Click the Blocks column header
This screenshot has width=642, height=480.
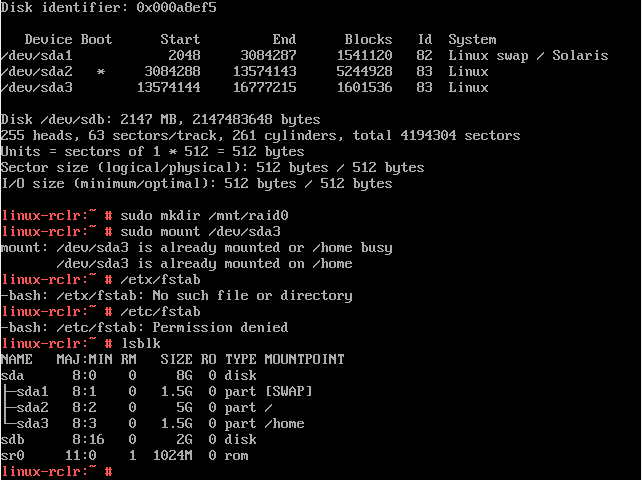tap(368, 40)
